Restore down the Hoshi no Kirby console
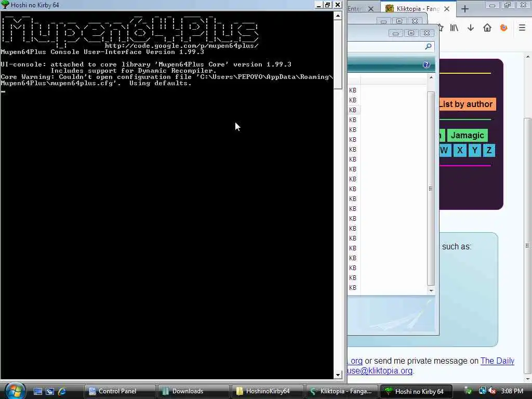Image resolution: width=532 pixels, height=399 pixels. [328, 5]
